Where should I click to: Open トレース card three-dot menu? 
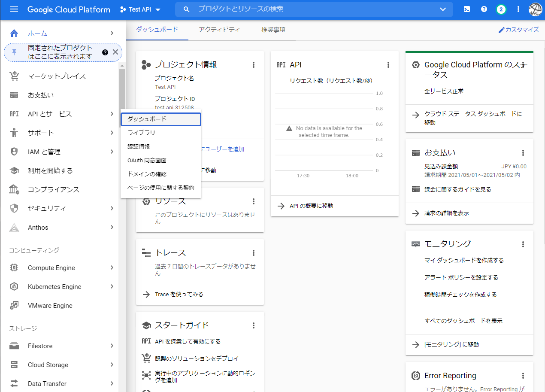coord(254,253)
